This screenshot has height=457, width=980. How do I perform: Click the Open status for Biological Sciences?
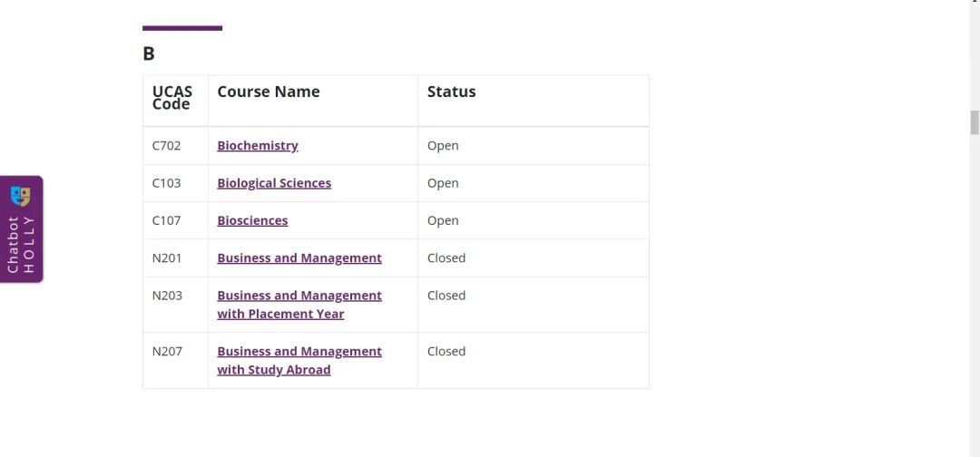click(443, 183)
